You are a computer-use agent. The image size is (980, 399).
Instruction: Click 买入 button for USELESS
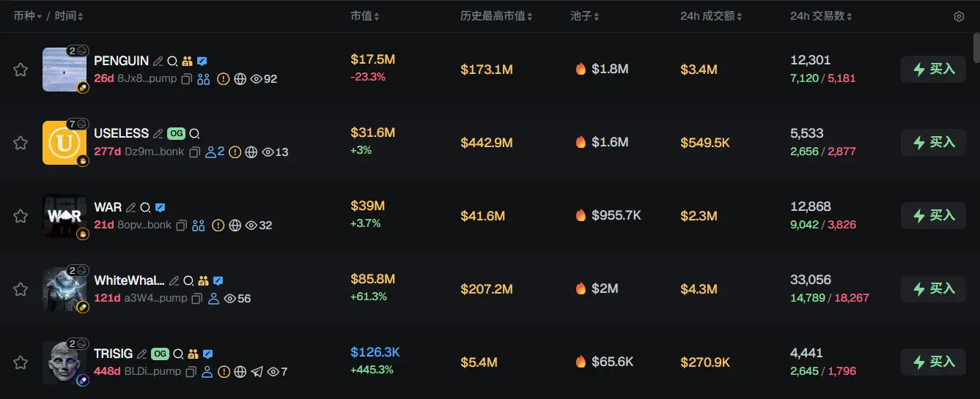[933, 142]
